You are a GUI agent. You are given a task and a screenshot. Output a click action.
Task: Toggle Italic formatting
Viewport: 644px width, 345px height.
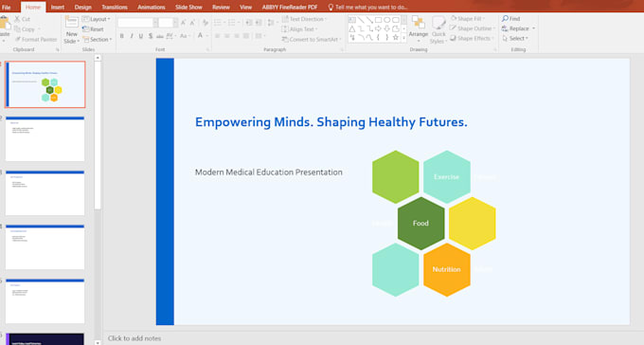tap(132, 36)
